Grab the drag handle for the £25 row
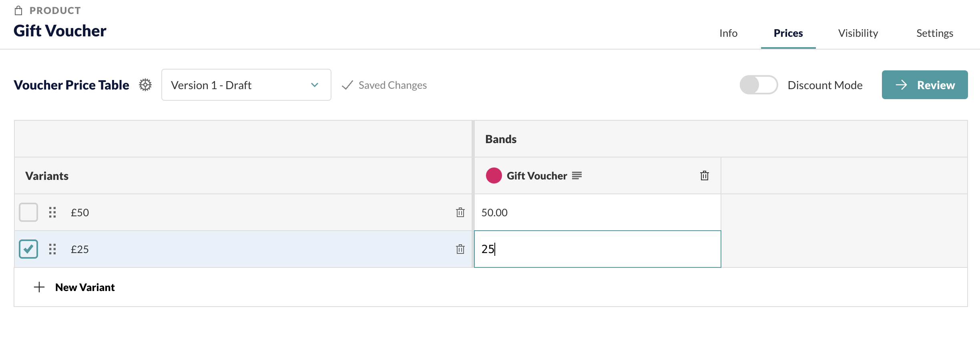The height and width of the screenshot is (339, 980). pyautogui.click(x=52, y=249)
